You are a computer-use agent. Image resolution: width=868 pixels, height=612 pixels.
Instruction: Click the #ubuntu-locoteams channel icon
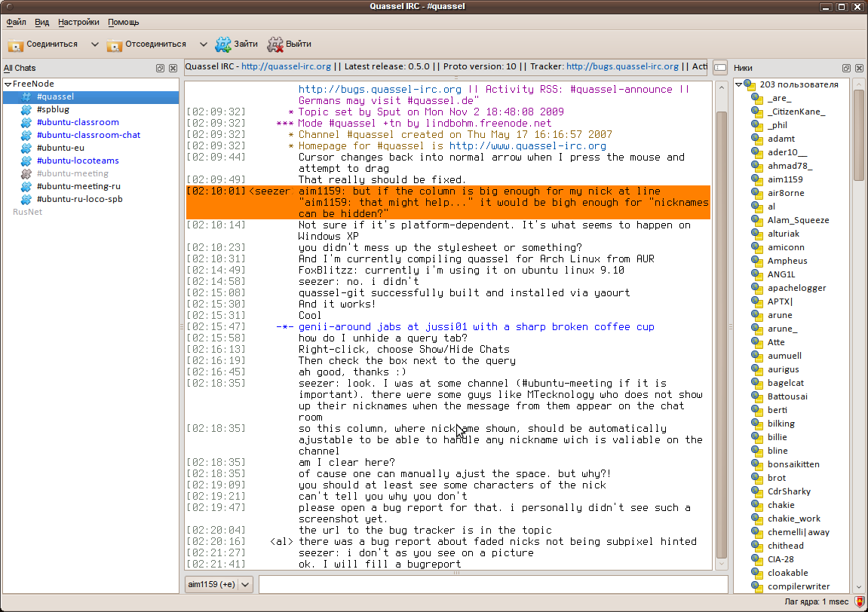click(x=26, y=161)
